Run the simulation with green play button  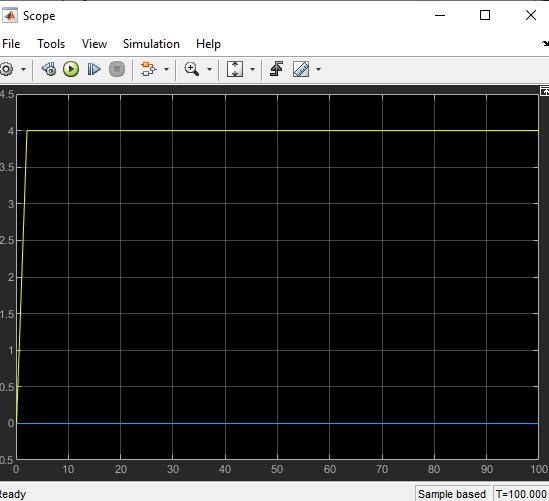[x=71, y=69]
